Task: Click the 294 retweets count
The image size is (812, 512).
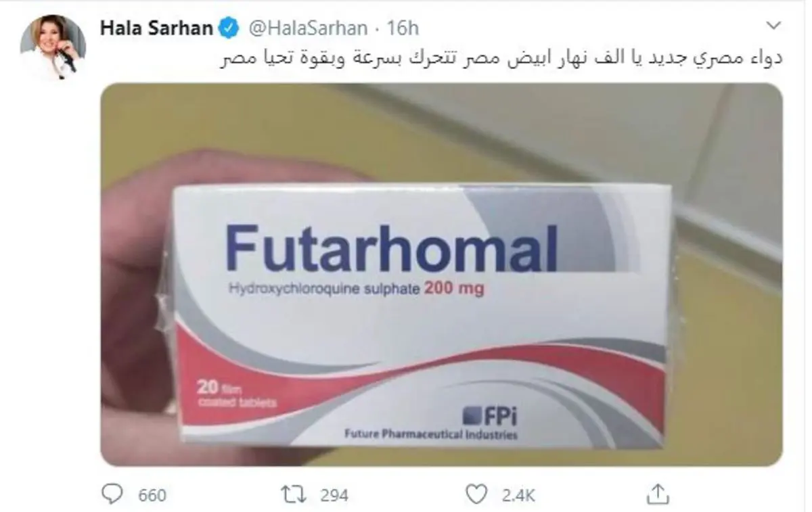Action: (334, 495)
